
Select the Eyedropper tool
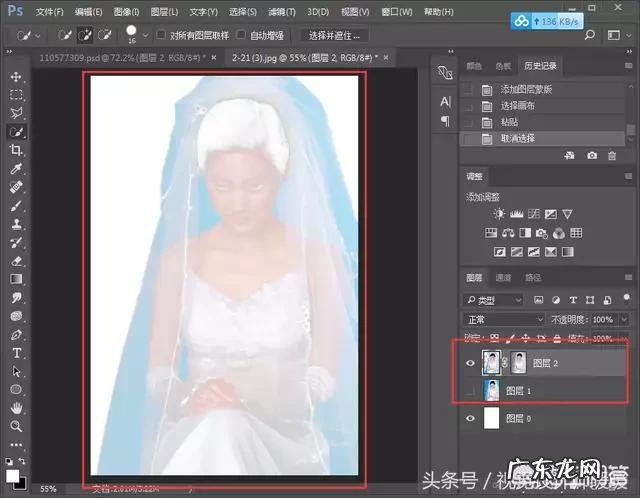point(16,168)
